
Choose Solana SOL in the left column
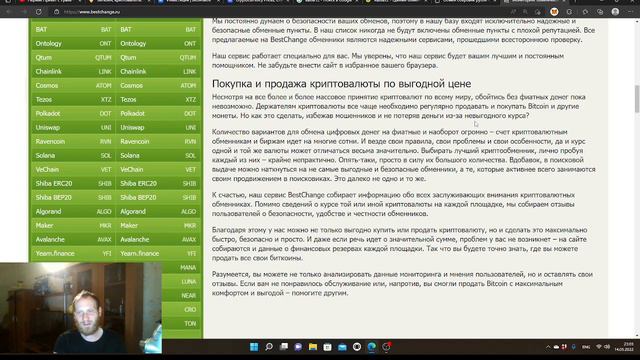(73, 156)
